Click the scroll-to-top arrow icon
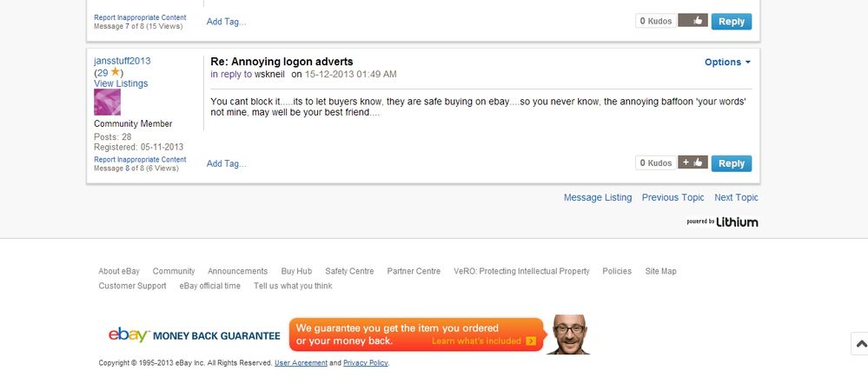Screen dimensions: 868x384 (861, 344)
